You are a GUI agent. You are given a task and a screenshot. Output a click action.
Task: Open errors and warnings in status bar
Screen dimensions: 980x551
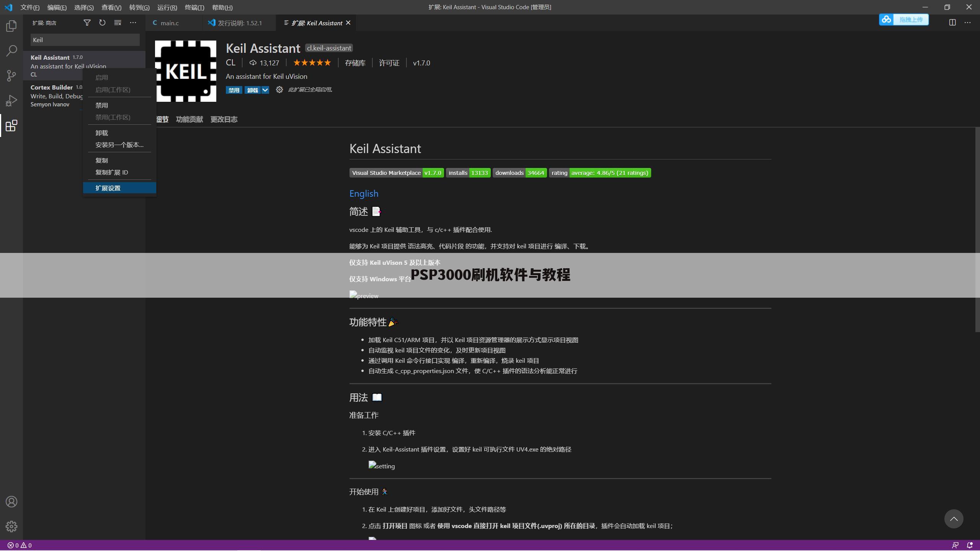20,545
